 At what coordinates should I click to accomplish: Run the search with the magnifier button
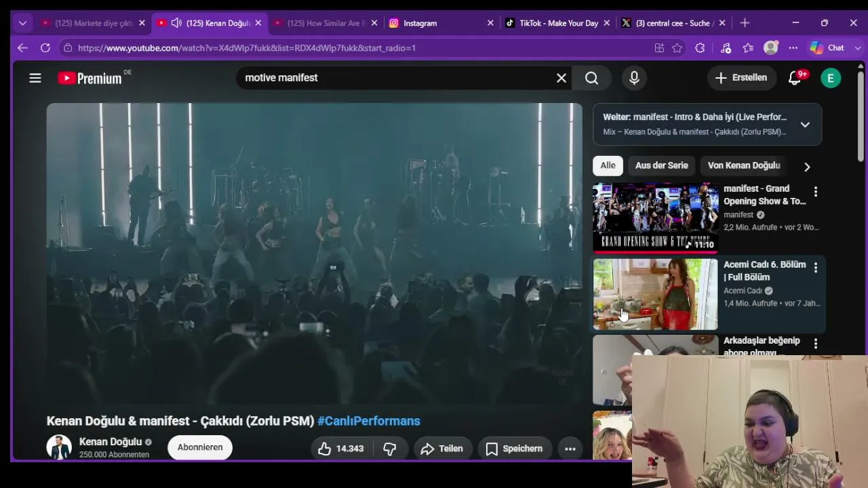pyautogui.click(x=591, y=78)
